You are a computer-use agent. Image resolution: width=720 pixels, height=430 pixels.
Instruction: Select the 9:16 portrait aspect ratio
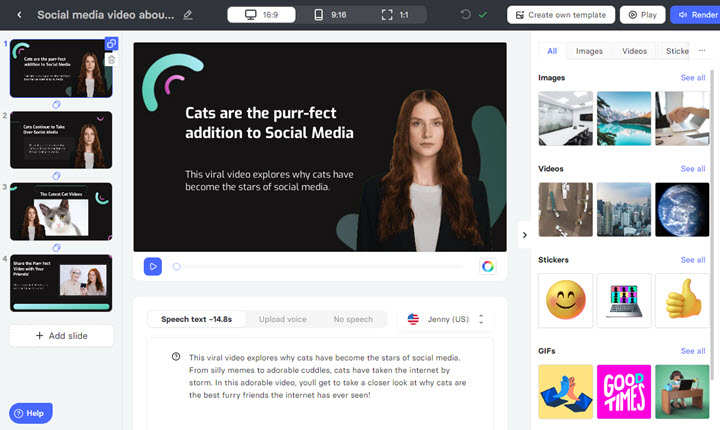[330, 15]
